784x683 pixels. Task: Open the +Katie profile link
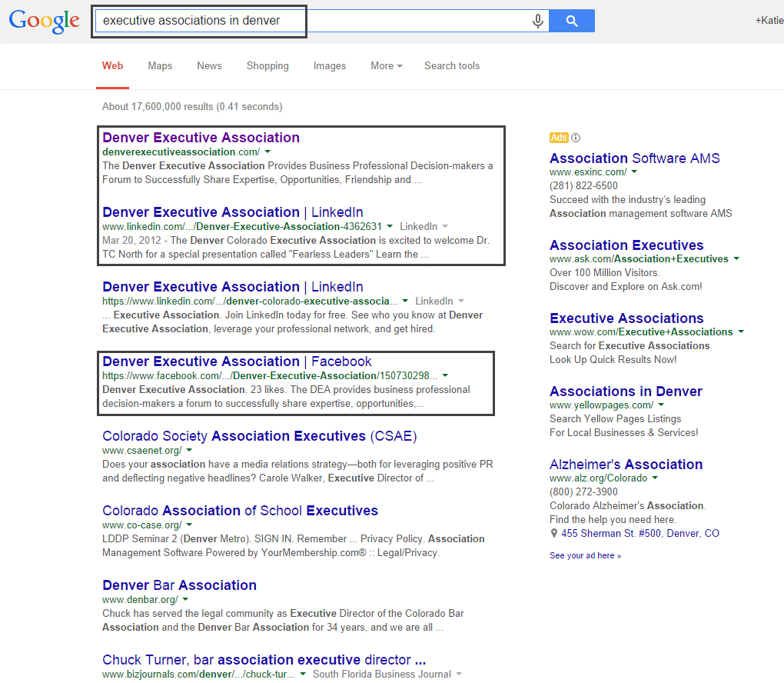click(x=769, y=21)
